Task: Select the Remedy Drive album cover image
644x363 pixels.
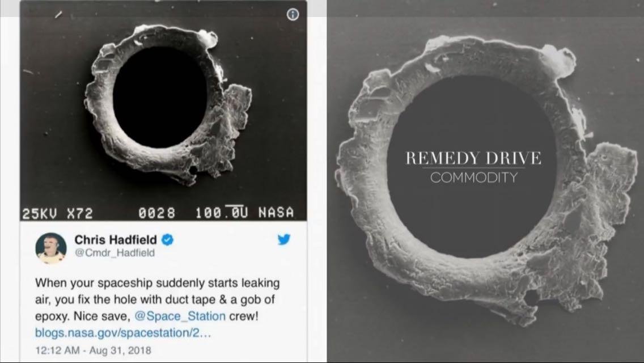Action: pos(485,181)
